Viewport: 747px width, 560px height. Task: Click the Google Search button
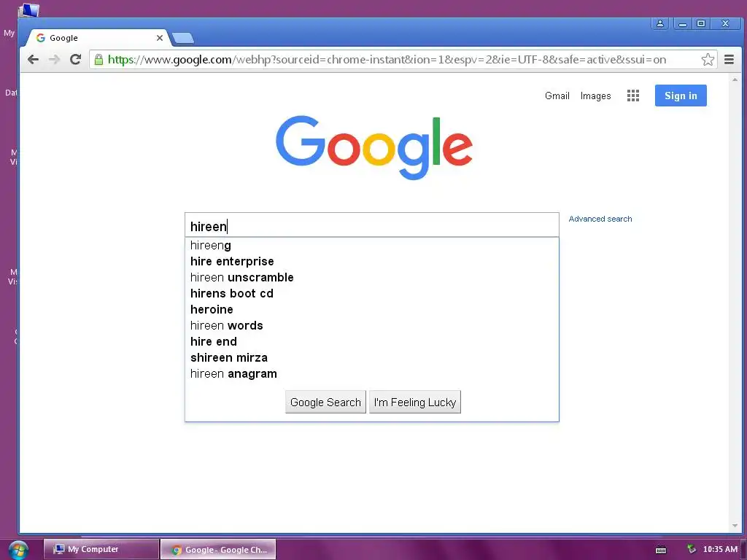pyautogui.click(x=325, y=402)
